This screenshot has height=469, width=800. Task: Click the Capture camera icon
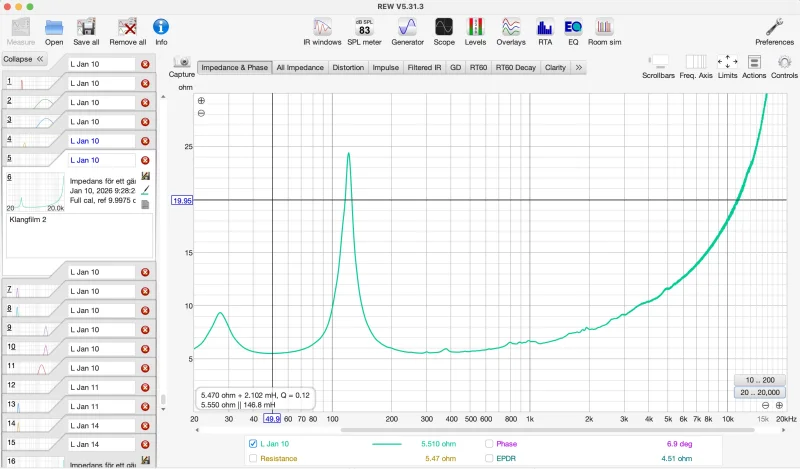(x=182, y=63)
